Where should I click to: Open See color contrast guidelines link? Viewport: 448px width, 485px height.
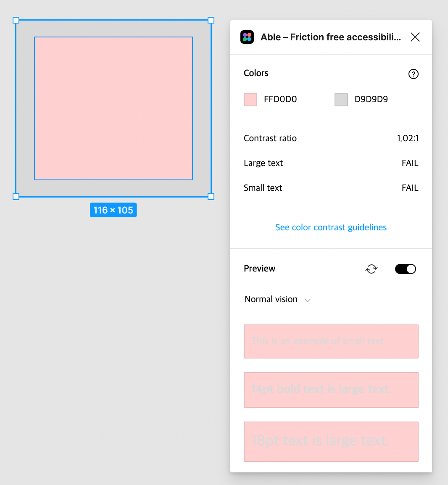[331, 227]
